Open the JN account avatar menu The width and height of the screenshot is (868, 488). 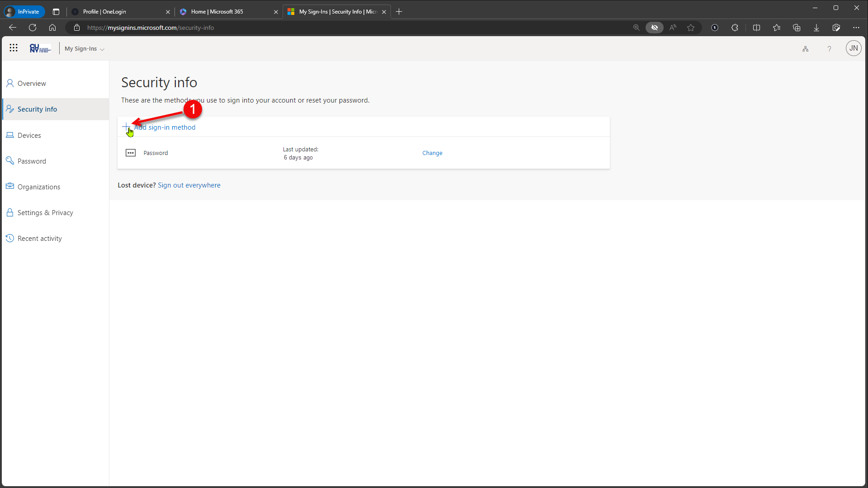point(853,48)
